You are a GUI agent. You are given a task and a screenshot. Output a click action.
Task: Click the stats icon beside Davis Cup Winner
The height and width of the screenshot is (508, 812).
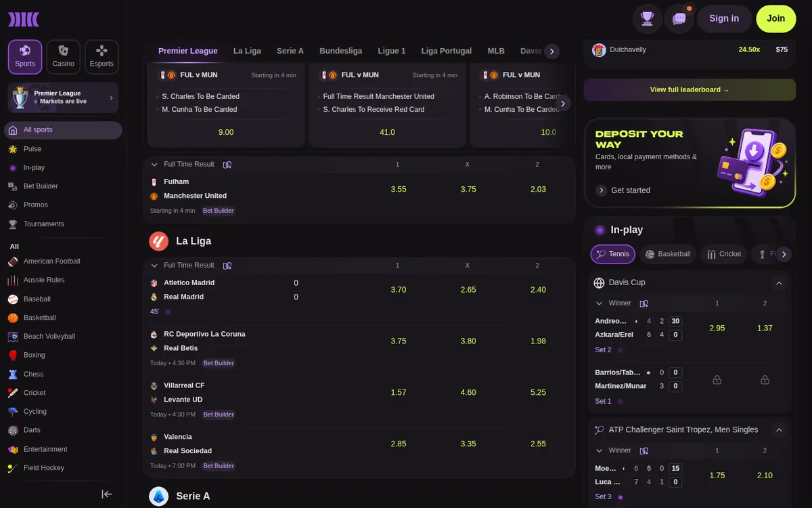[644, 303]
